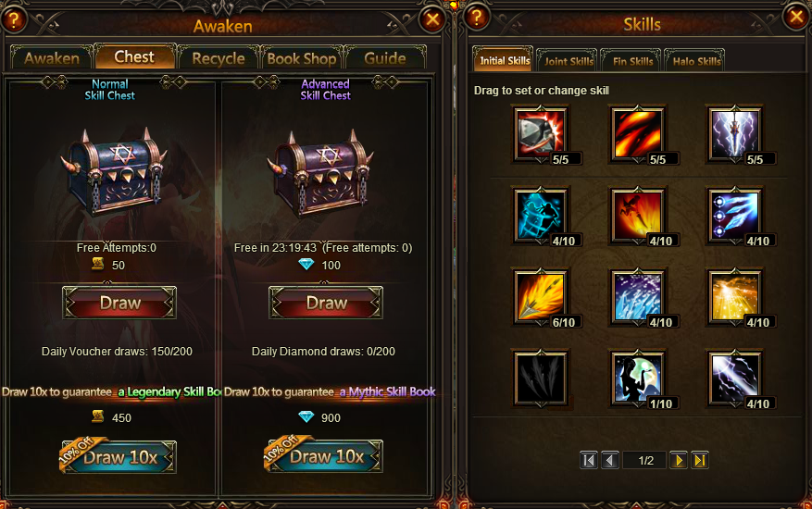Jump to last skills page
This screenshot has height=509, width=812.
coord(699,460)
